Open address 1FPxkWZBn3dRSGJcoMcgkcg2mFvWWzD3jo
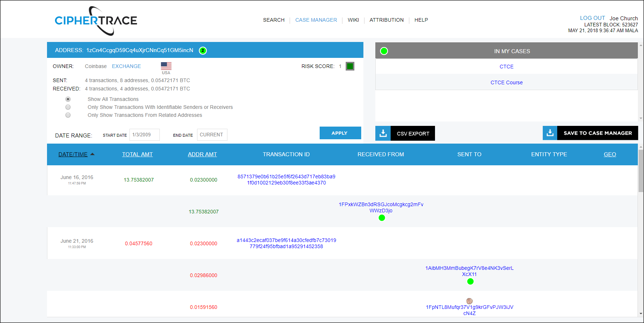The width and height of the screenshot is (644, 323). pyautogui.click(x=381, y=207)
